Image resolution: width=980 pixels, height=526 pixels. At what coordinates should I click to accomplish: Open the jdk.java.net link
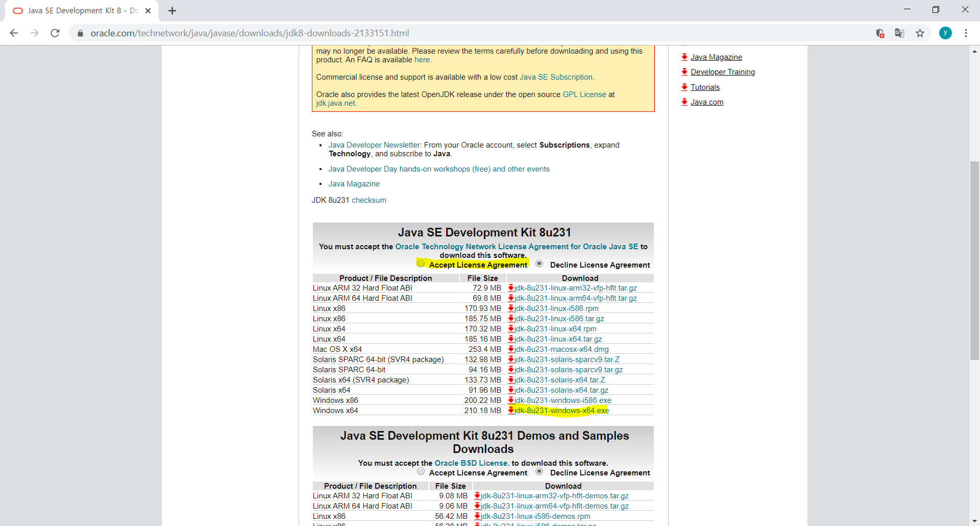[335, 103]
